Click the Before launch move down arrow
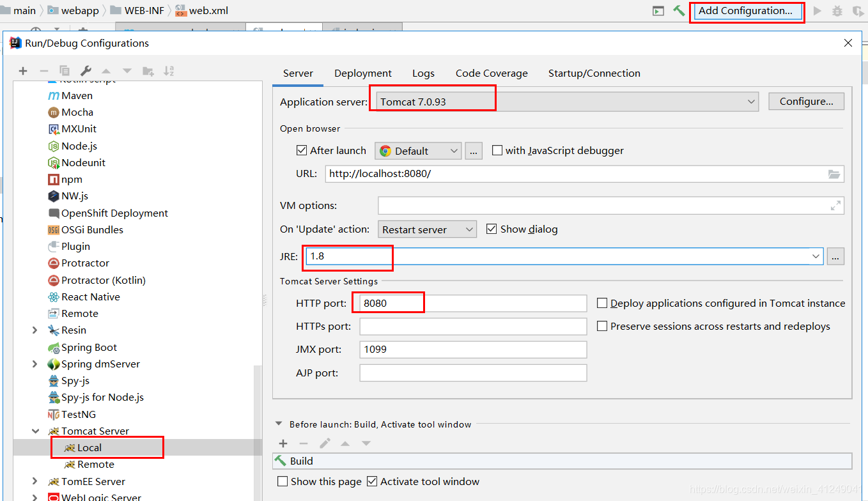The height and width of the screenshot is (501, 868). click(366, 443)
